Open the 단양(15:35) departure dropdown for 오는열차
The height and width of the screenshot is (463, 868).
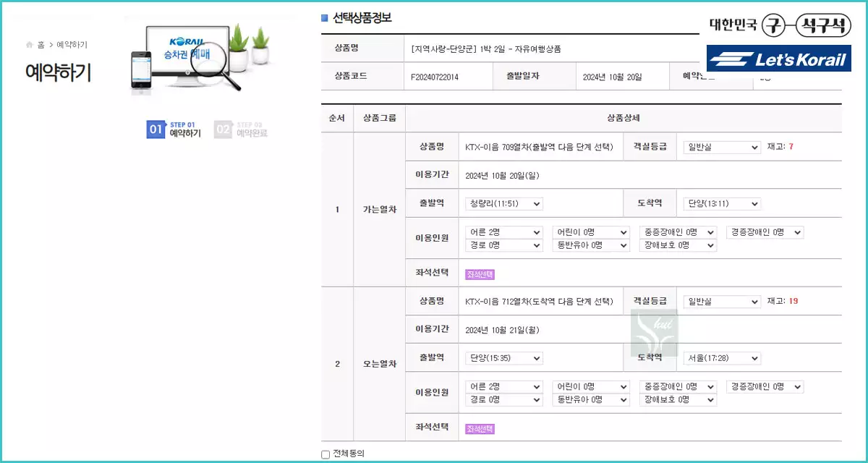[503, 357]
